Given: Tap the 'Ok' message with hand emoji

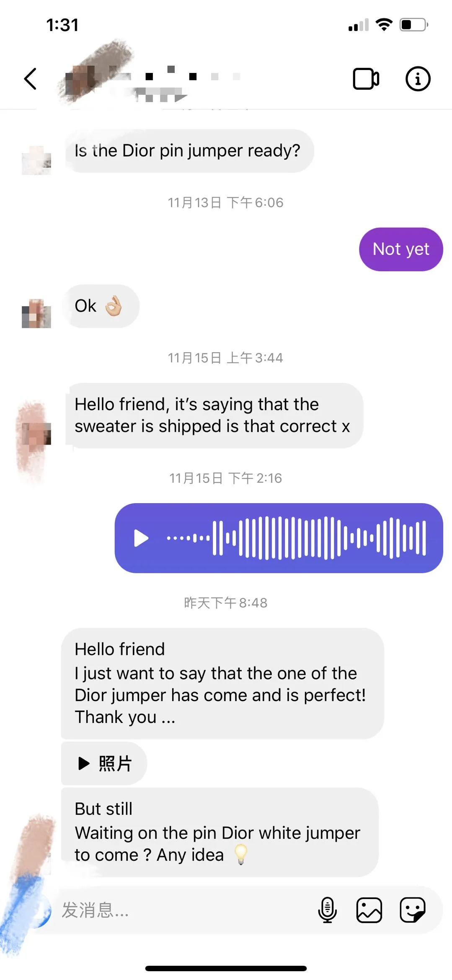Looking at the screenshot, I should [x=101, y=306].
